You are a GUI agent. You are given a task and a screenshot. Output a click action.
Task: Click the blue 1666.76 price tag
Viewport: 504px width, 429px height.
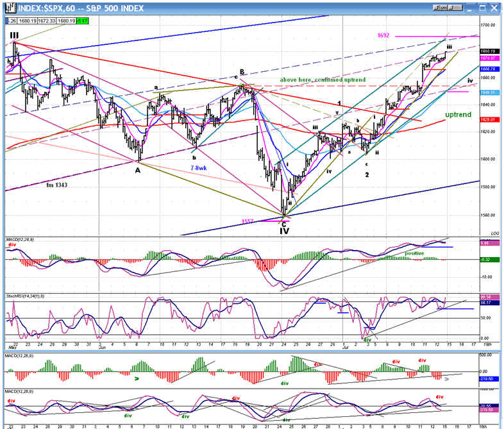490,69
